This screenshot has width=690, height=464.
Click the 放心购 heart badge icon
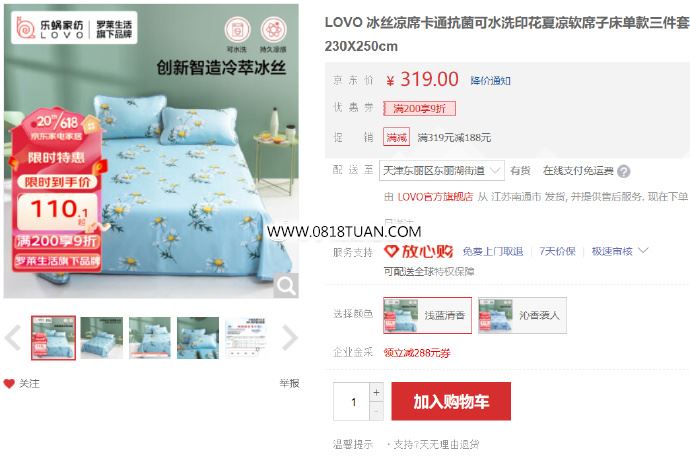pos(391,251)
